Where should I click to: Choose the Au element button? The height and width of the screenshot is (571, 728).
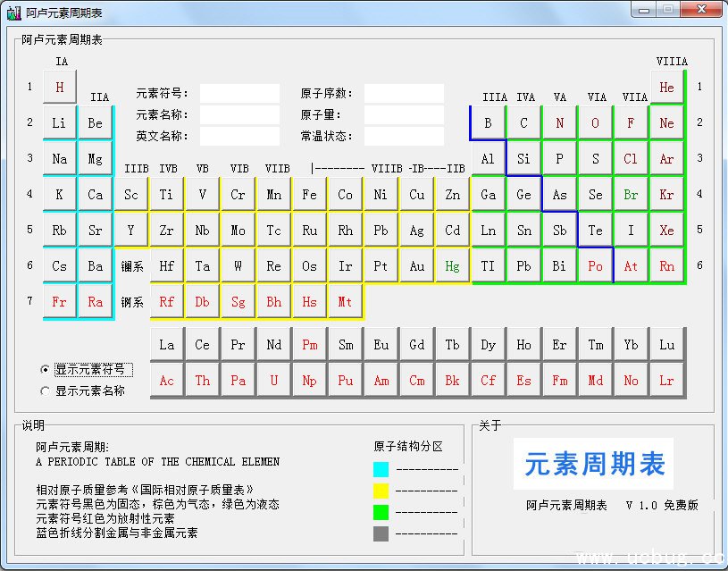point(416,266)
